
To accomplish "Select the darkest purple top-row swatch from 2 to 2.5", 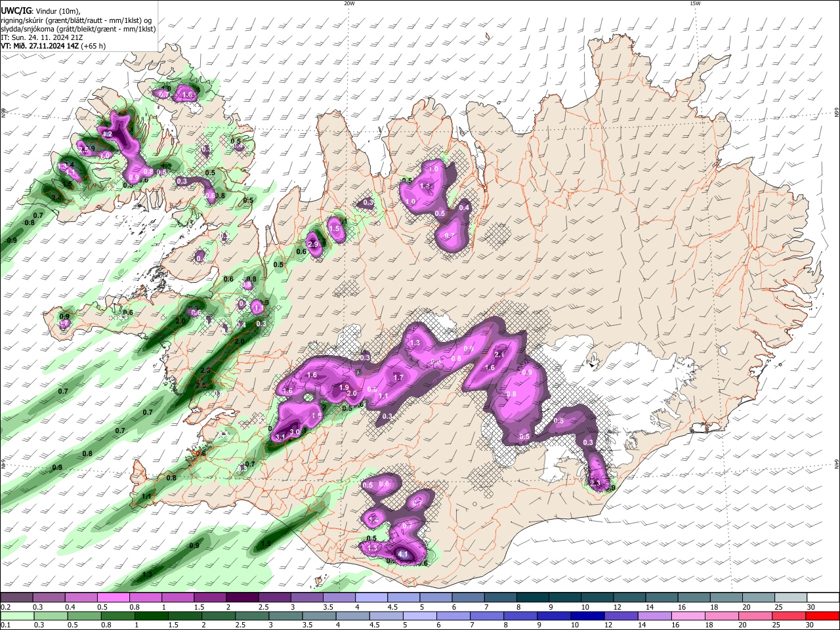I will [241, 598].
